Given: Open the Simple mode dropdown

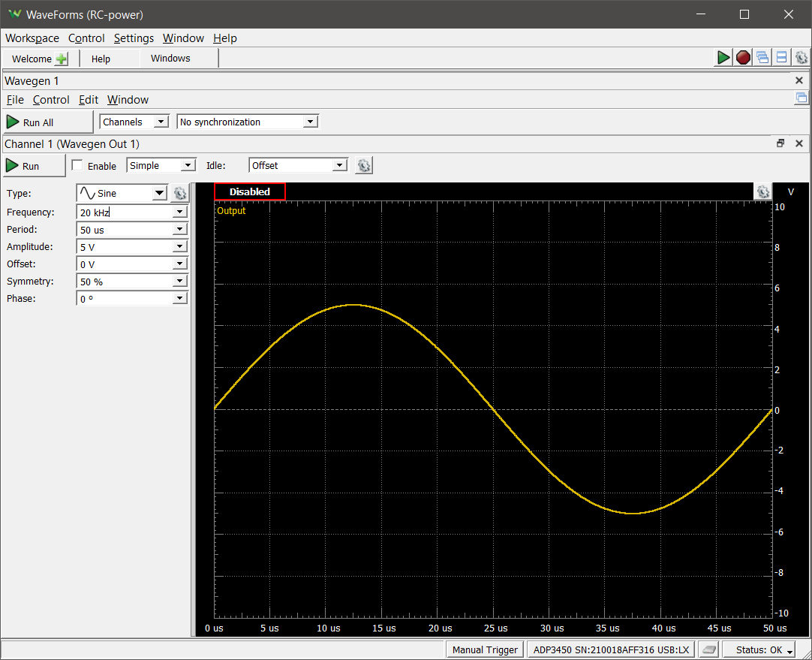Looking at the screenshot, I should [161, 165].
